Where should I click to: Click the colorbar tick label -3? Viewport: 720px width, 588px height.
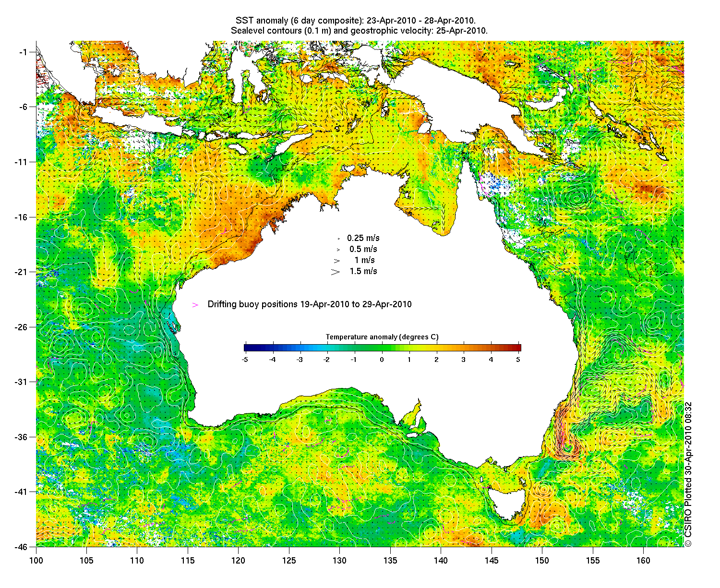coord(300,359)
